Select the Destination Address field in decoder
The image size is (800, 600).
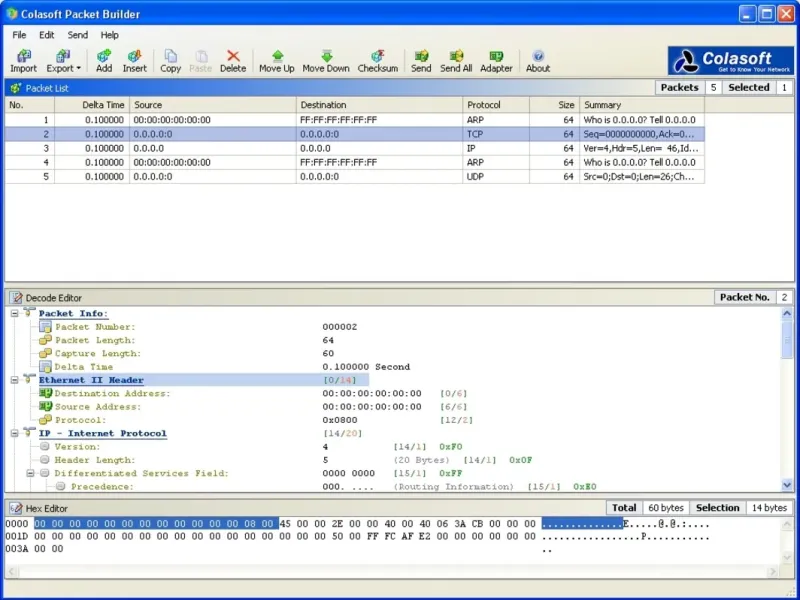[112, 393]
